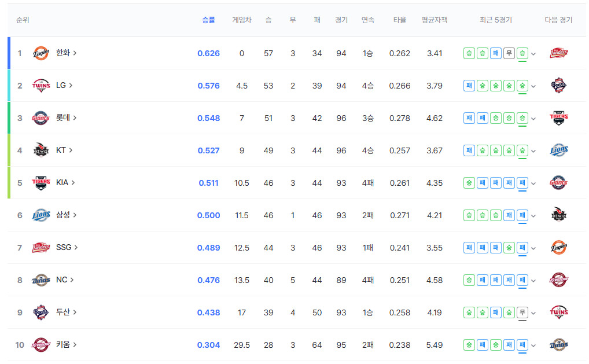Viewport: 589px width, 364px height.
Task: Expand KT's recent 5 games chevron
Action: pyautogui.click(x=533, y=151)
